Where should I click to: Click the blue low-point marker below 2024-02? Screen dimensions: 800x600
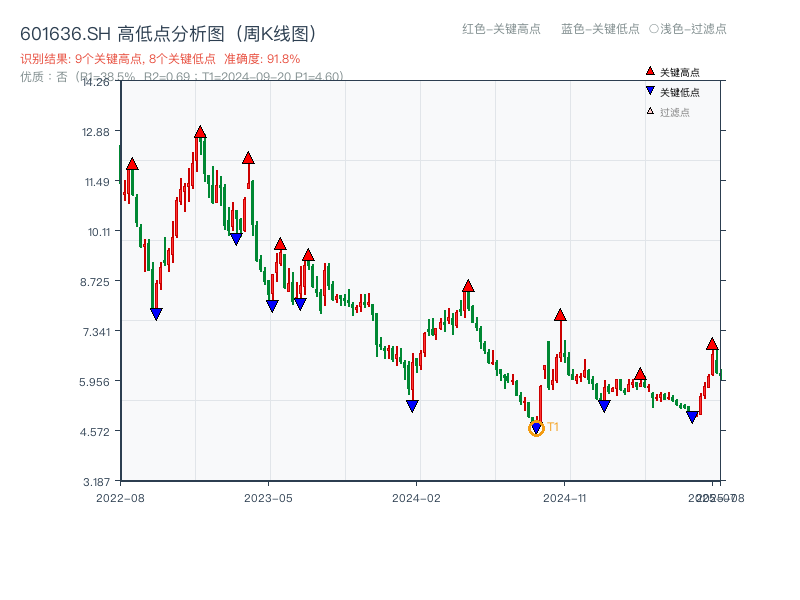(x=411, y=404)
